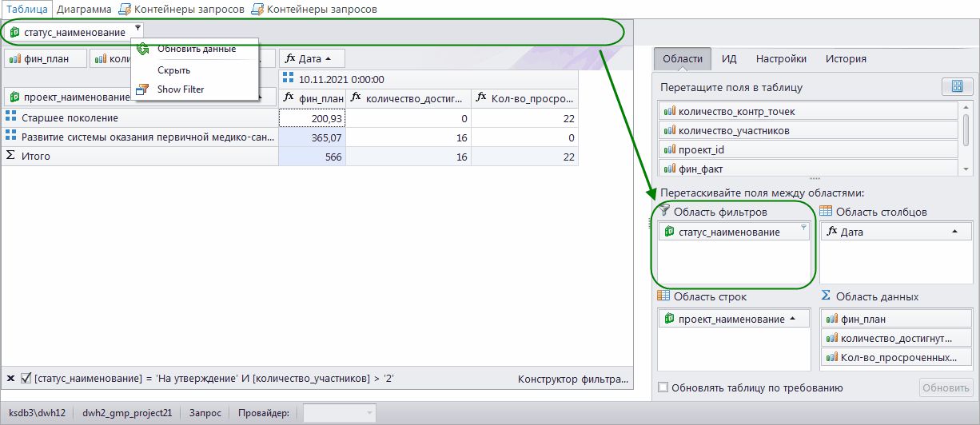Switch to the История tab
Viewport: 980px width, 425px height.
(846, 58)
